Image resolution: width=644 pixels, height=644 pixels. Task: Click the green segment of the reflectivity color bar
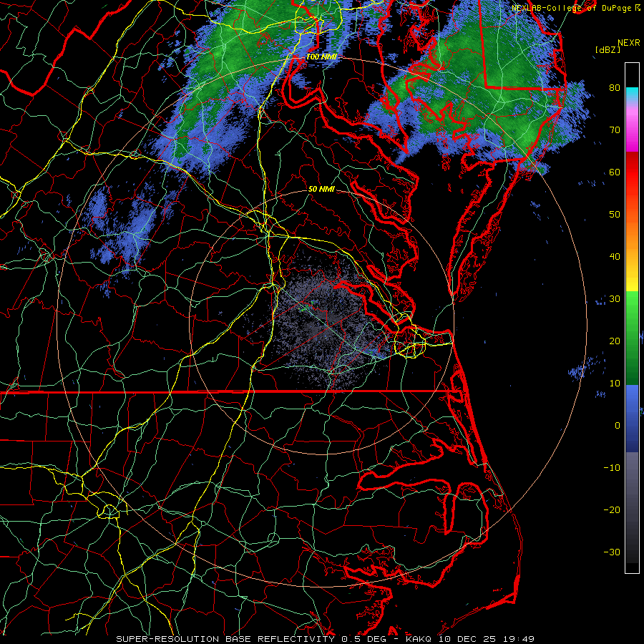coord(632,338)
